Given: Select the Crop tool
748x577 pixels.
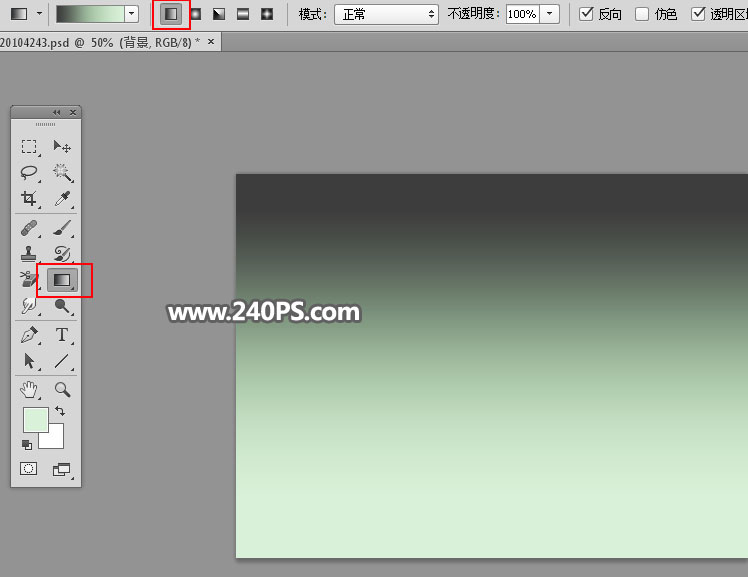Looking at the screenshot, I should point(29,198).
